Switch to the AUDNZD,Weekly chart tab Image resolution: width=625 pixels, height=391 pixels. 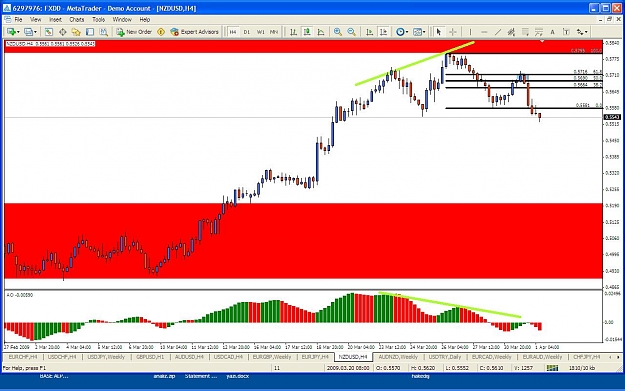(398, 357)
